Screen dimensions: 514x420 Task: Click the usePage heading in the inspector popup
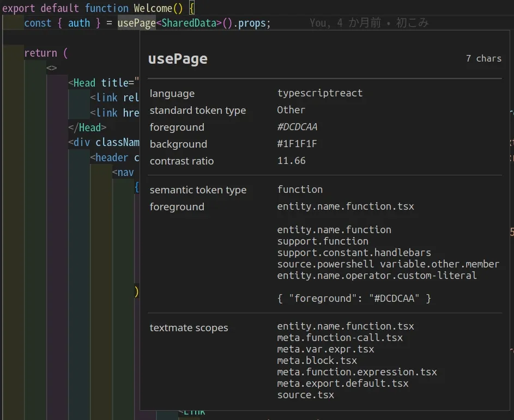tap(178, 59)
